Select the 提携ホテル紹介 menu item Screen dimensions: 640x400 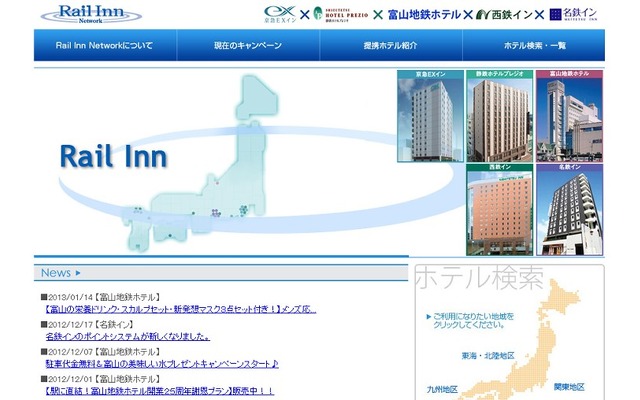pos(391,45)
